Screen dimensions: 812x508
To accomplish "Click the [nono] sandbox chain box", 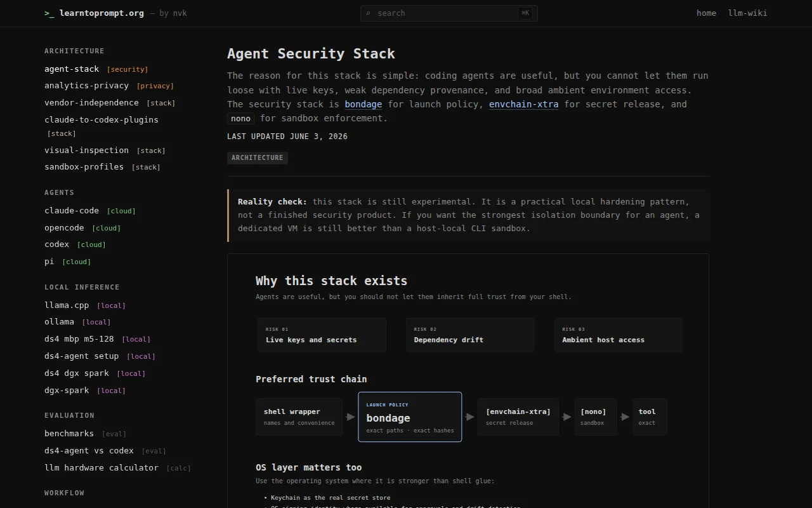I will 596,417.
